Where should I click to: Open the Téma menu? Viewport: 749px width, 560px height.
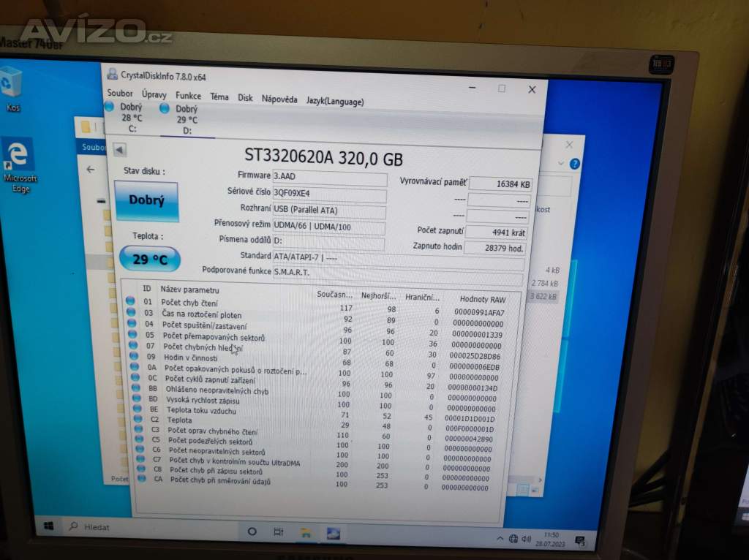[219, 97]
